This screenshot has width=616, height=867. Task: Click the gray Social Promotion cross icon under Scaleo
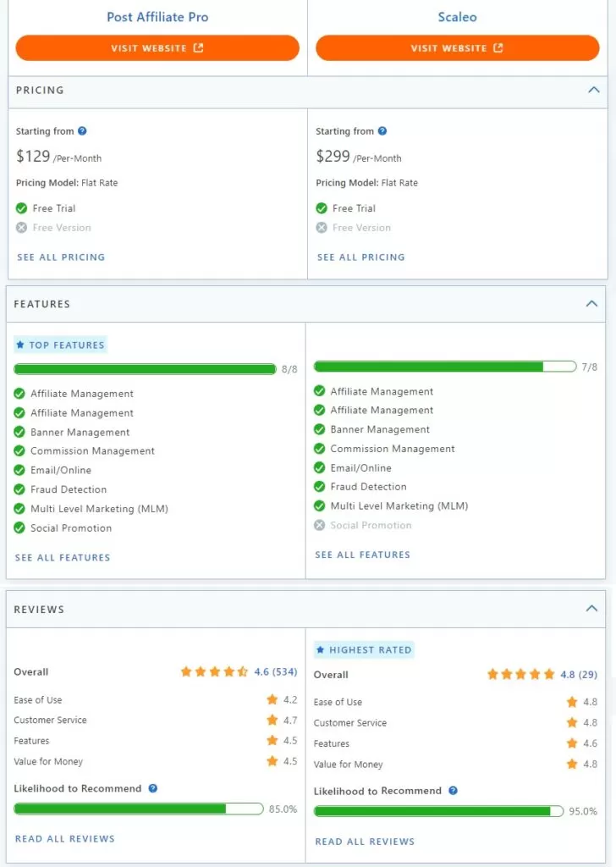[x=320, y=526]
